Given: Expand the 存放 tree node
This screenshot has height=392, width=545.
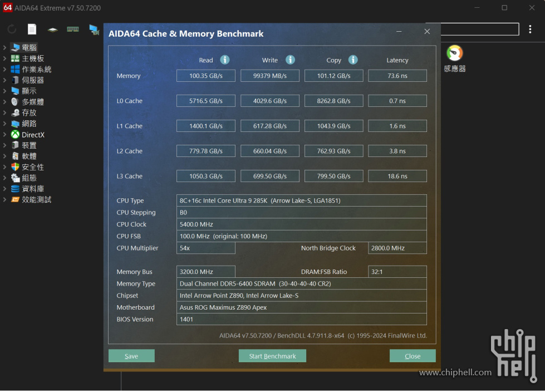Looking at the screenshot, I should (4, 112).
